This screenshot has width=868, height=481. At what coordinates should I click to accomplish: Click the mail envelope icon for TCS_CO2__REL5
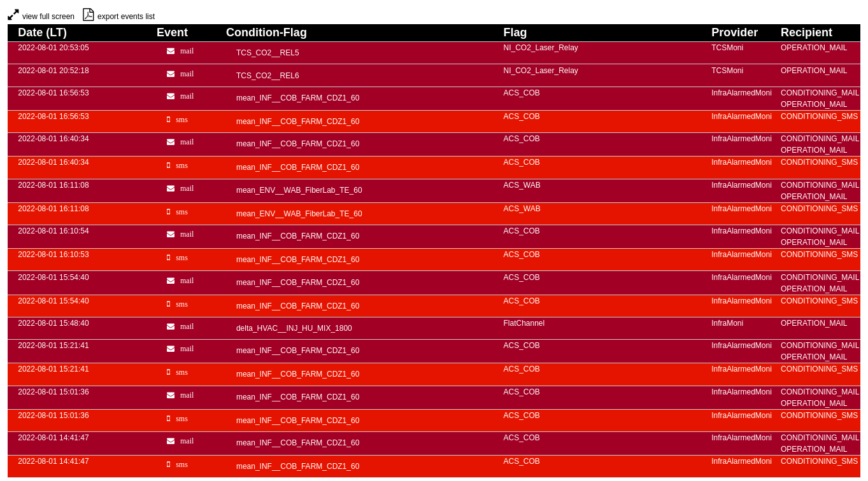pyautogui.click(x=171, y=51)
